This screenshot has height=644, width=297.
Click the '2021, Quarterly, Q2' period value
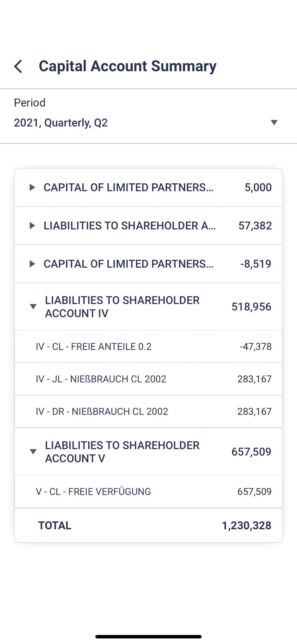click(61, 123)
